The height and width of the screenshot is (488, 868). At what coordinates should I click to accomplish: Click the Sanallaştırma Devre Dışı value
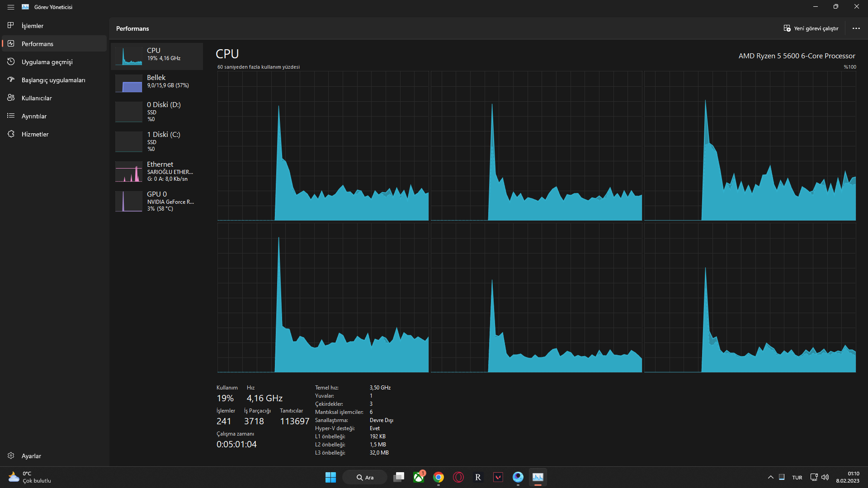[381, 420]
